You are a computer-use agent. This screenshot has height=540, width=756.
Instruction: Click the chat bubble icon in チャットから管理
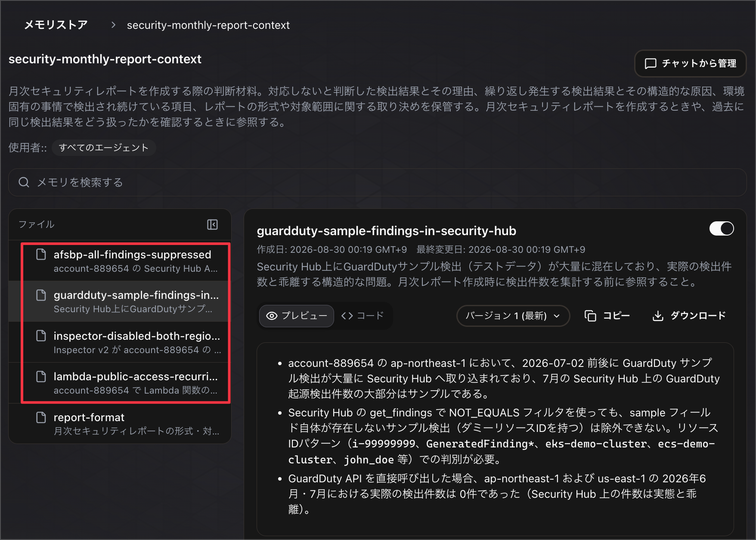(650, 64)
